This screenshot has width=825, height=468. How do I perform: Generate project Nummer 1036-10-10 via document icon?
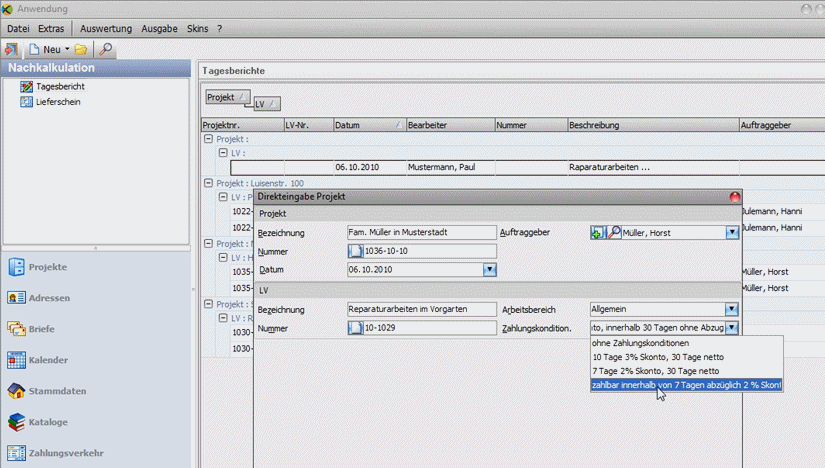click(356, 251)
